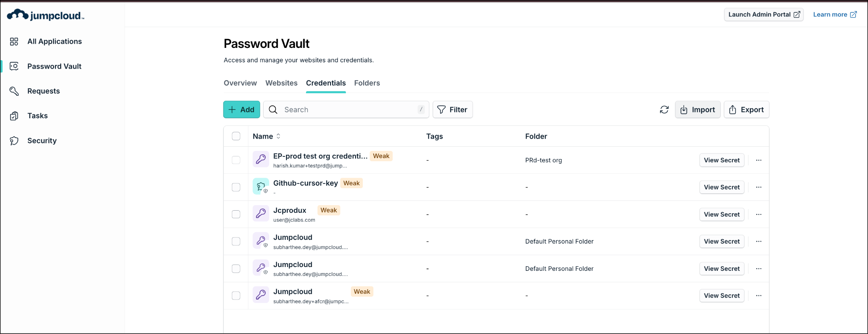Switch to the Websites tab

point(281,83)
